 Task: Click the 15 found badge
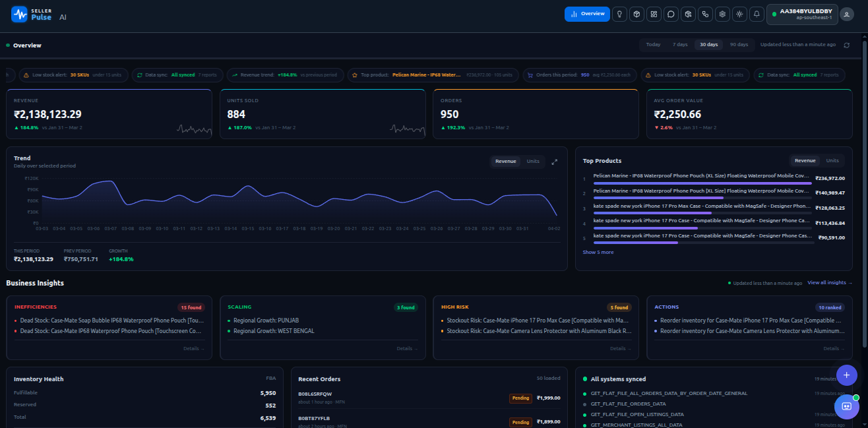pyautogui.click(x=191, y=307)
